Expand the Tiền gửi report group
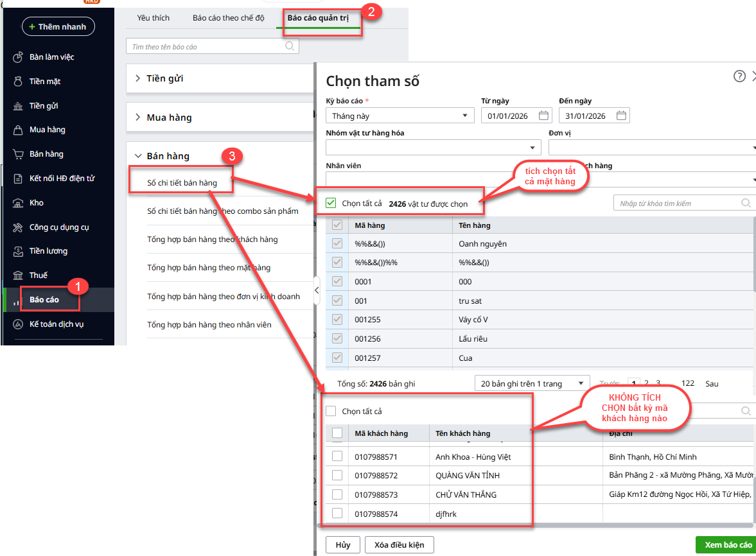This screenshot has height=556, width=756. click(138, 78)
